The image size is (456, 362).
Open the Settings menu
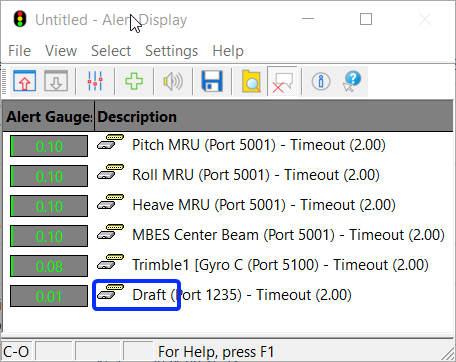click(171, 51)
